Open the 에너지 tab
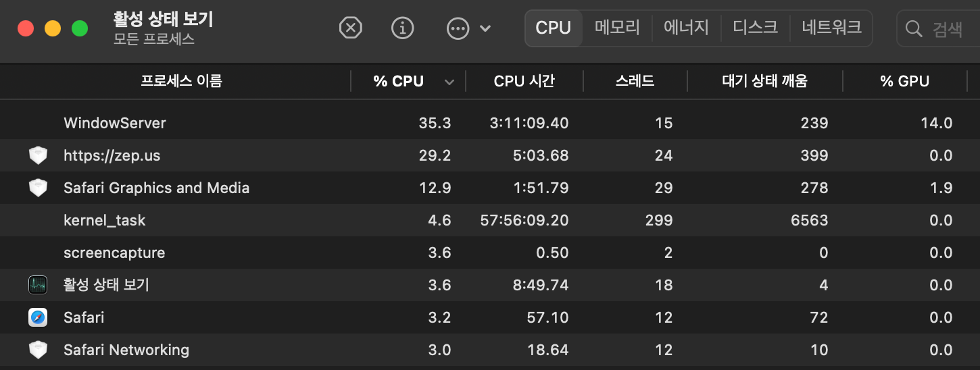This screenshot has height=370, width=980. 686,28
